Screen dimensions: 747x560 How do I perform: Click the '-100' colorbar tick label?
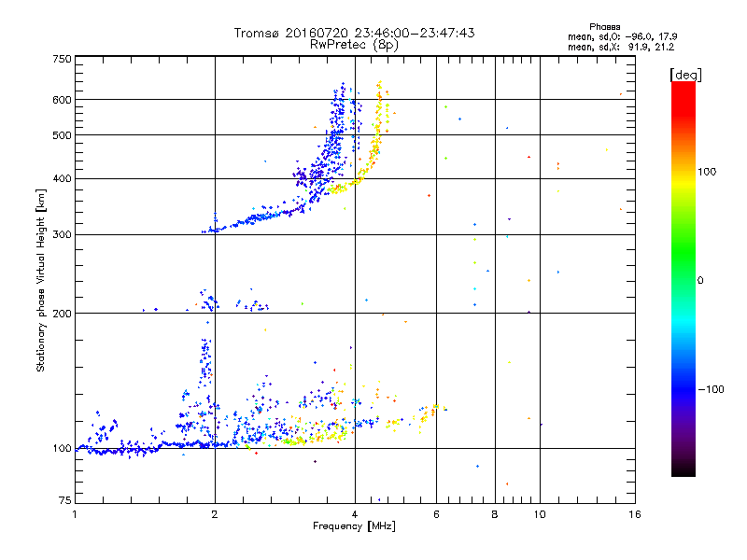pyautogui.click(x=711, y=389)
